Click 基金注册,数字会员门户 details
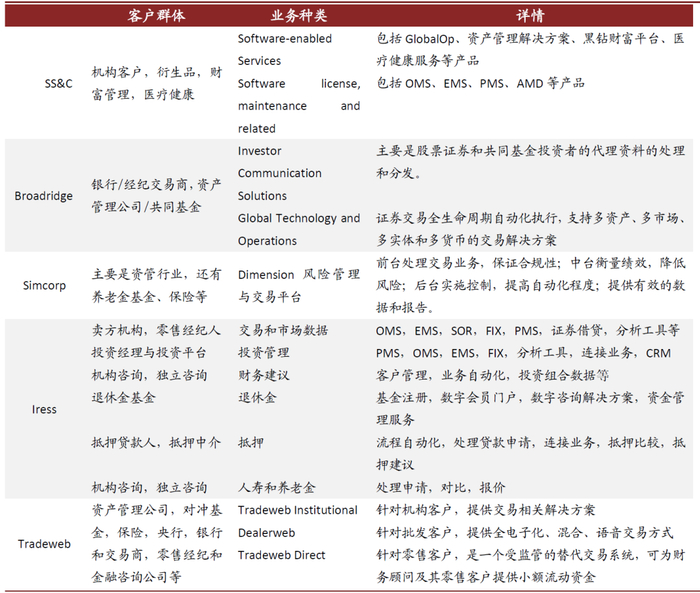Viewport: 700px width, 593px height. click(530, 409)
